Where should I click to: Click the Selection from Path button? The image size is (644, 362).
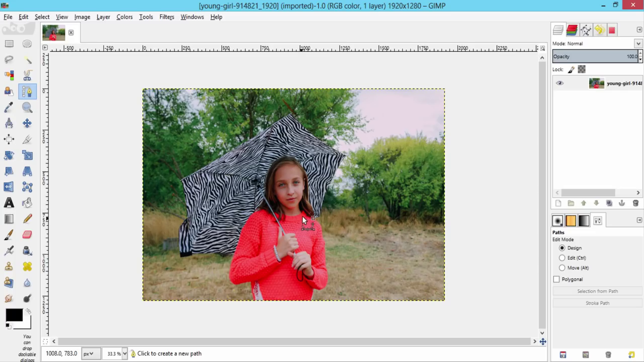[x=597, y=291]
